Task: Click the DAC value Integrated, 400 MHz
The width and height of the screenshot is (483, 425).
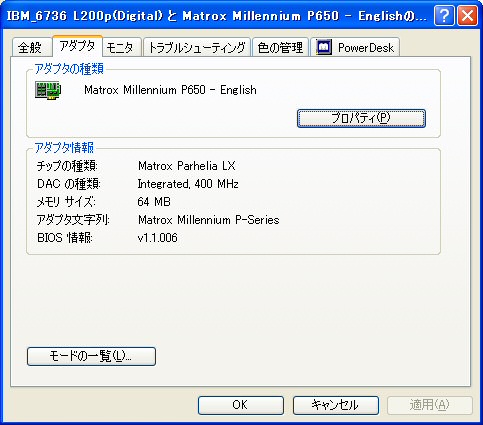Action: (188, 184)
